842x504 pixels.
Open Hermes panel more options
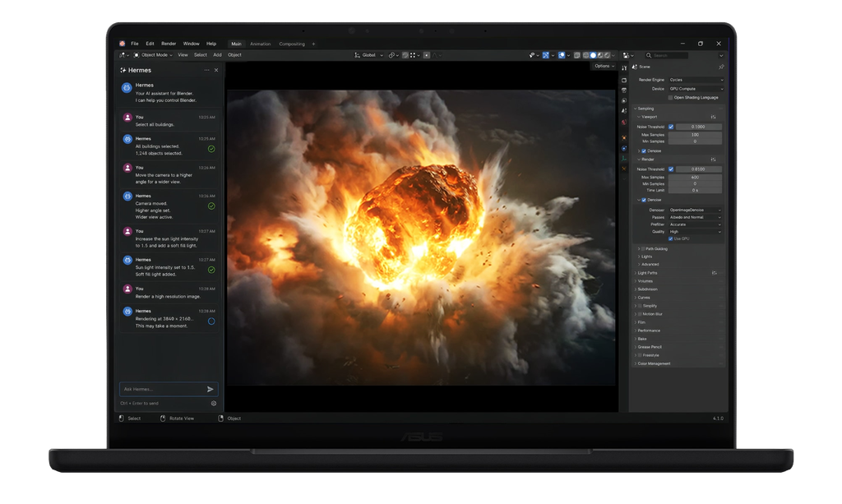pyautogui.click(x=206, y=71)
